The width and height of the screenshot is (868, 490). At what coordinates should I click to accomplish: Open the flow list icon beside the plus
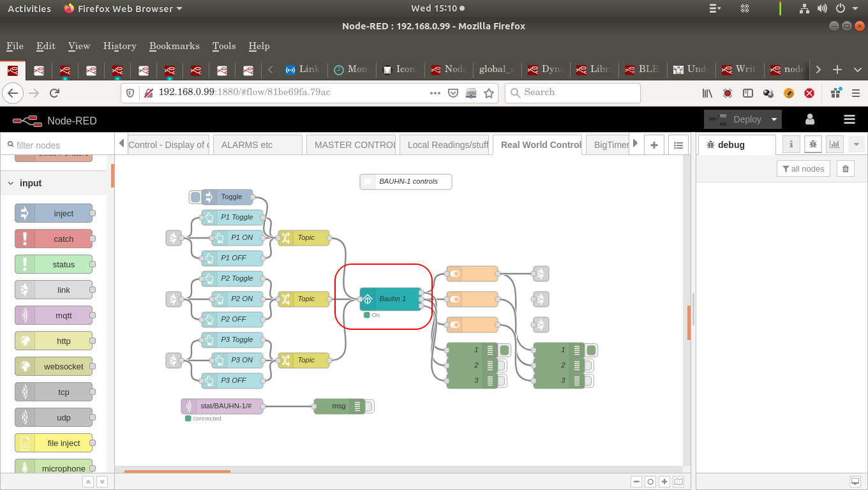tap(678, 145)
